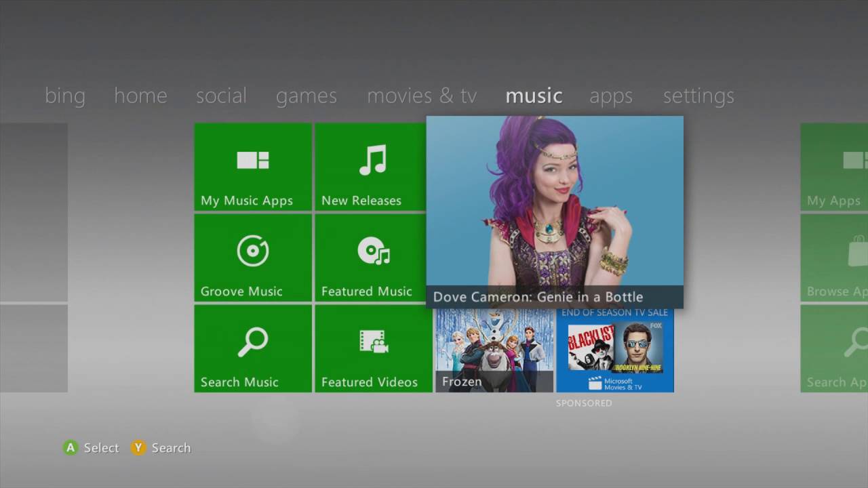Switch to the apps tab

(611, 97)
